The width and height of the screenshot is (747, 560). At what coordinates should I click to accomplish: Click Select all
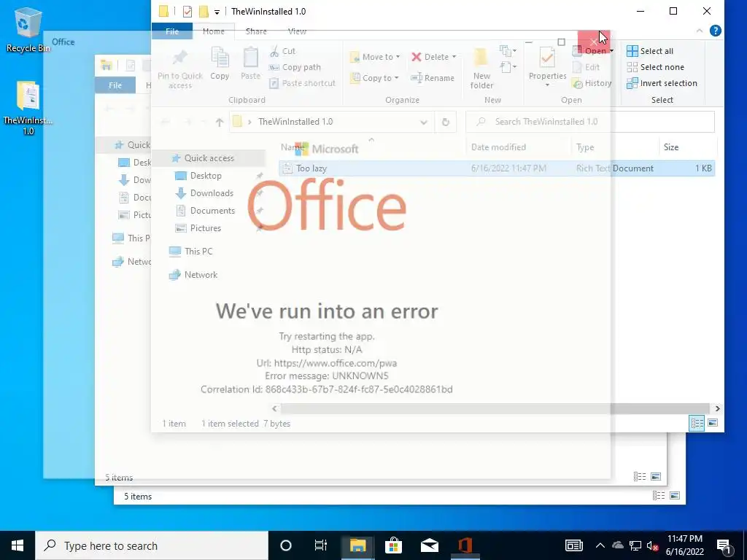tap(650, 51)
